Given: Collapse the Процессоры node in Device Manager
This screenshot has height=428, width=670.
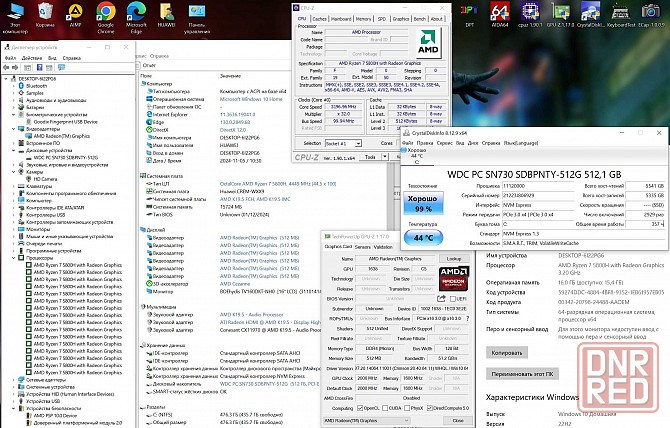Looking at the screenshot, I should pyautogui.click(x=13, y=258).
